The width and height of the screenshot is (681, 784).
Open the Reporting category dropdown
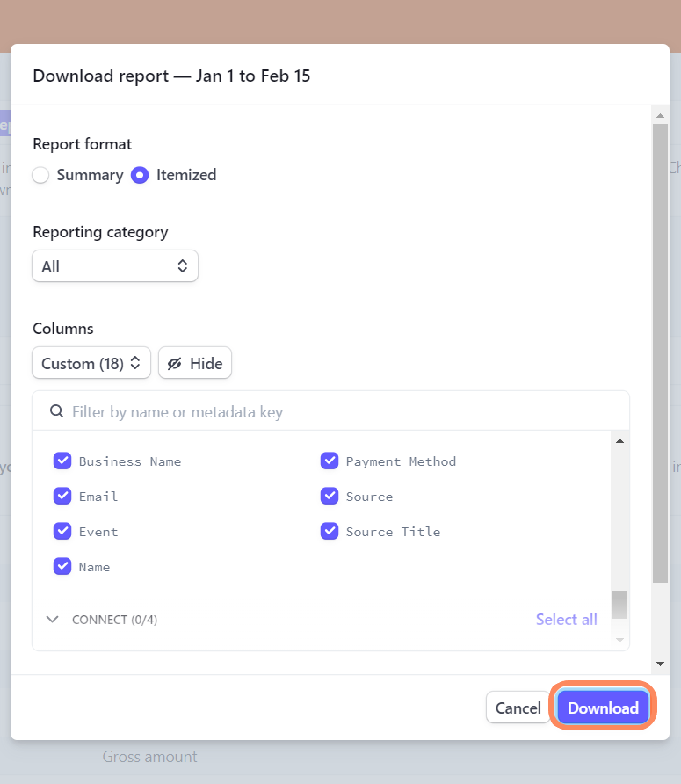point(115,266)
